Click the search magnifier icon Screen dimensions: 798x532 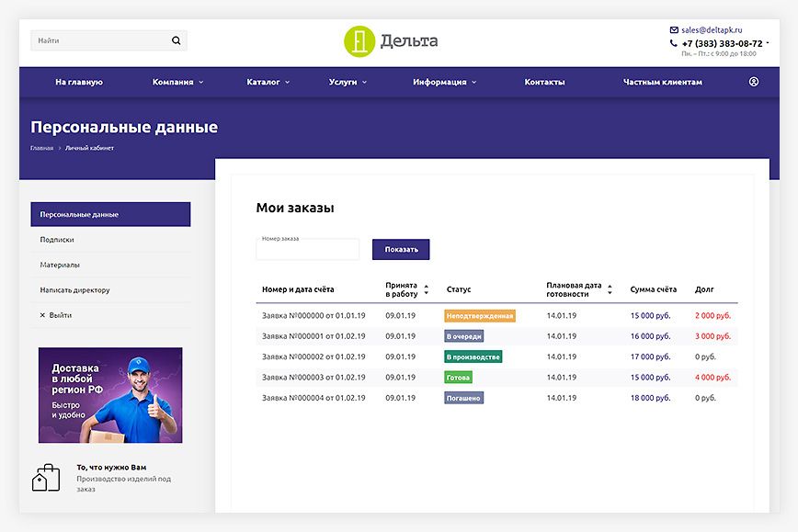point(177,40)
